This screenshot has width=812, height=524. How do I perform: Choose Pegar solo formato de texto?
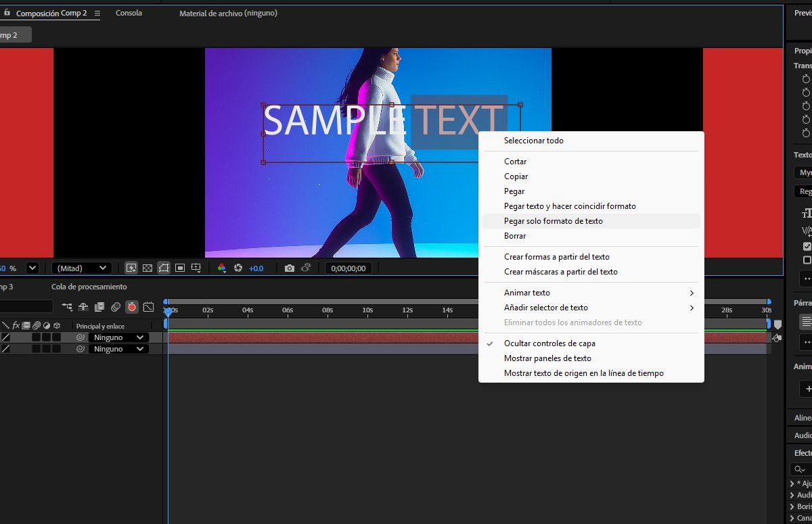point(553,221)
